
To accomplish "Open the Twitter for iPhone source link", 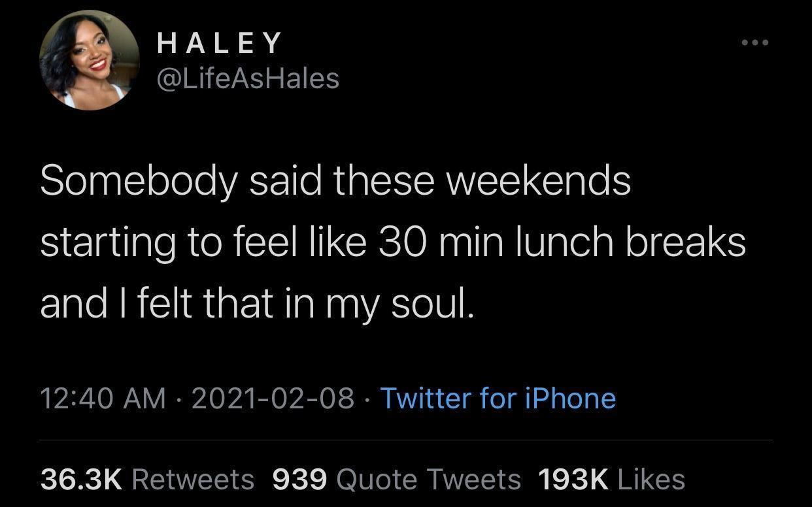I will [499, 398].
